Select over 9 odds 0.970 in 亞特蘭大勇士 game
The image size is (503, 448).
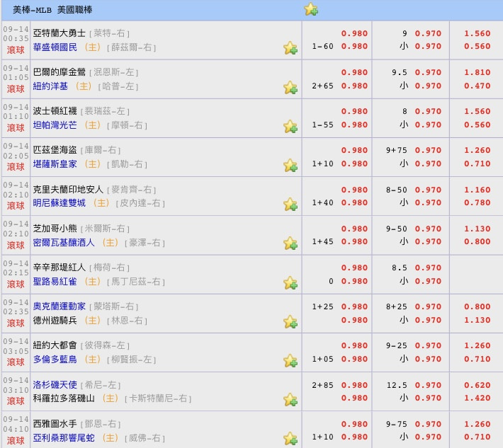428,33
